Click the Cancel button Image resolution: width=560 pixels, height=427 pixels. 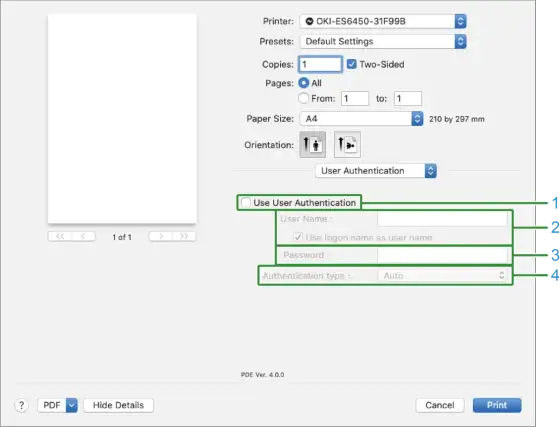pos(440,405)
